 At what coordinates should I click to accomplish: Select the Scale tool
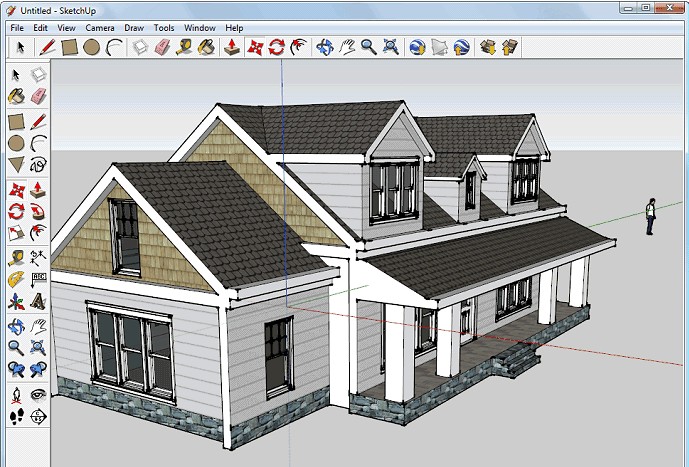[16, 233]
